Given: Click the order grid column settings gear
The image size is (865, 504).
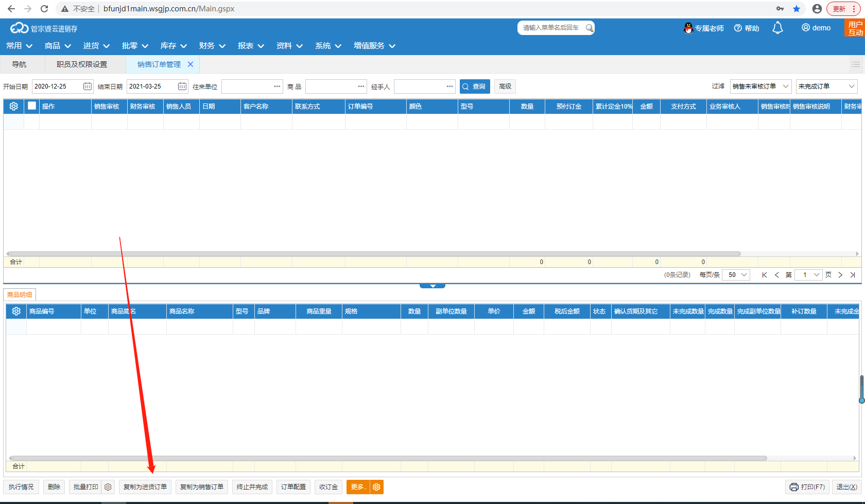Looking at the screenshot, I should [x=14, y=106].
